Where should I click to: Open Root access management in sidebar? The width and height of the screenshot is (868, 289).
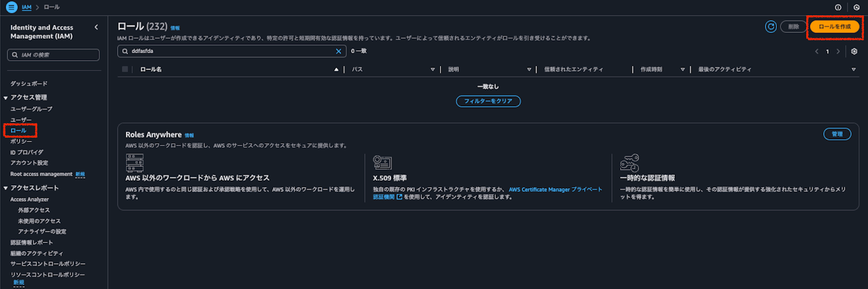coord(41,174)
